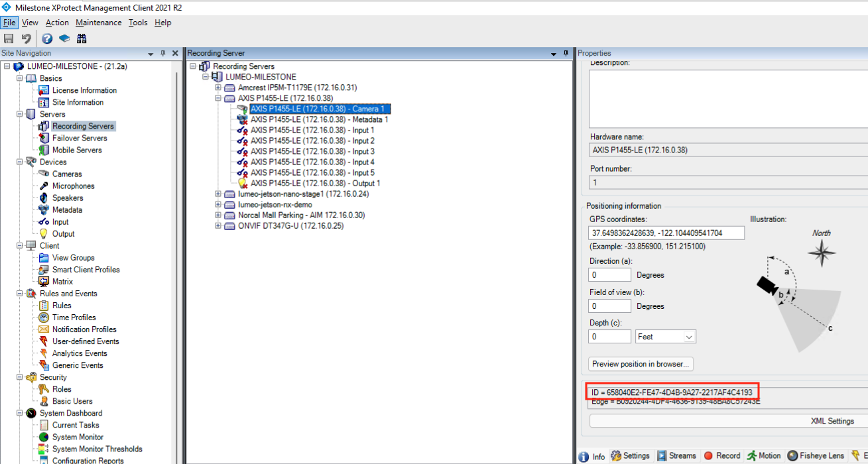Open Rules under Rules and Events

[62, 305]
